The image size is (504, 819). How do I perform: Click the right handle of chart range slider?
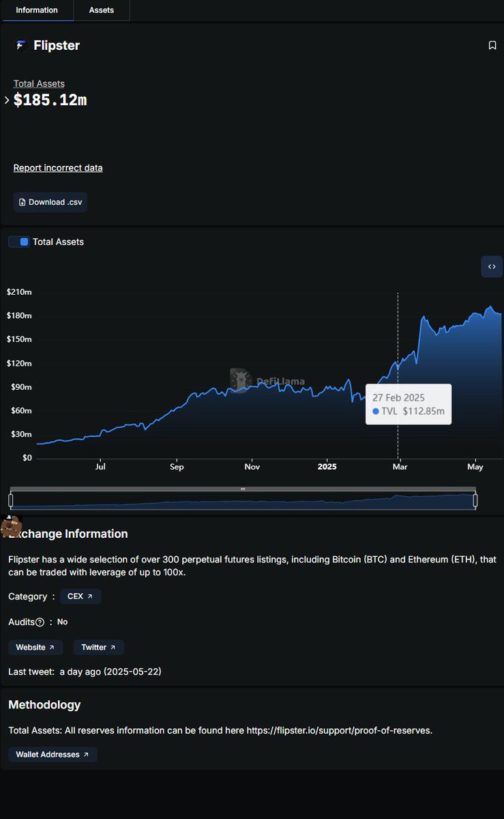point(475,500)
